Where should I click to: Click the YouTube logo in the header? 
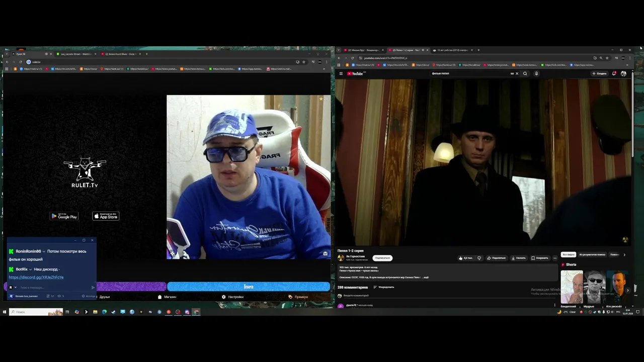point(356,73)
